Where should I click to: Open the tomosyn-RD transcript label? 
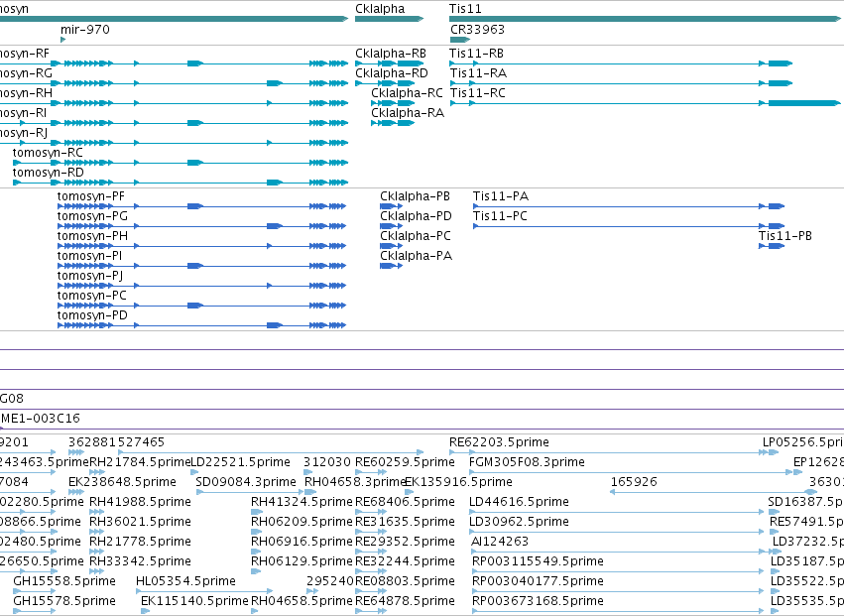tap(48, 173)
